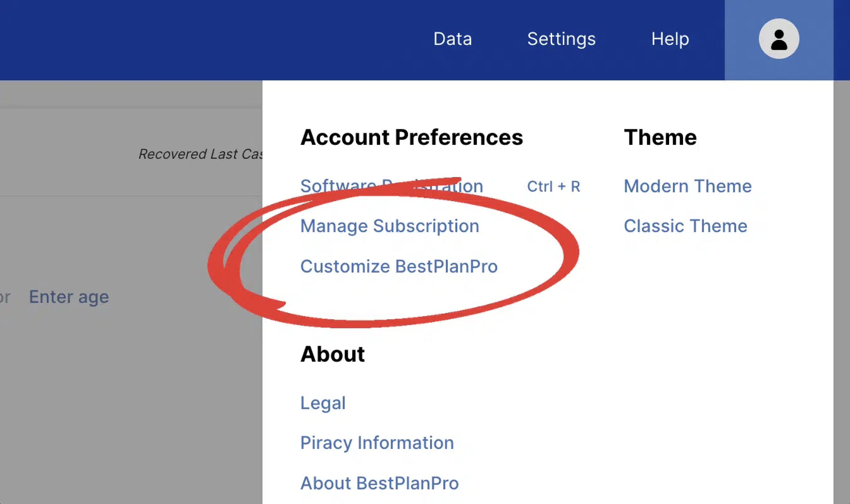Click the Enter age field

click(69, 297)
